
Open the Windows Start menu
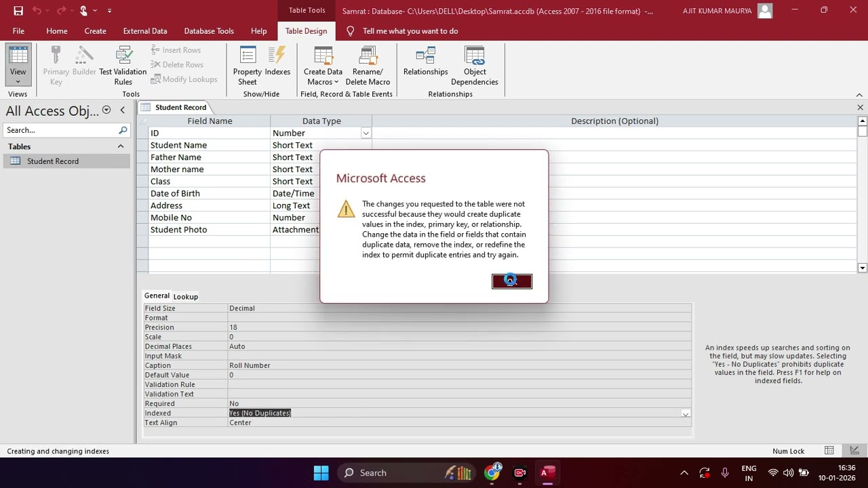click(x=321, y=472)
